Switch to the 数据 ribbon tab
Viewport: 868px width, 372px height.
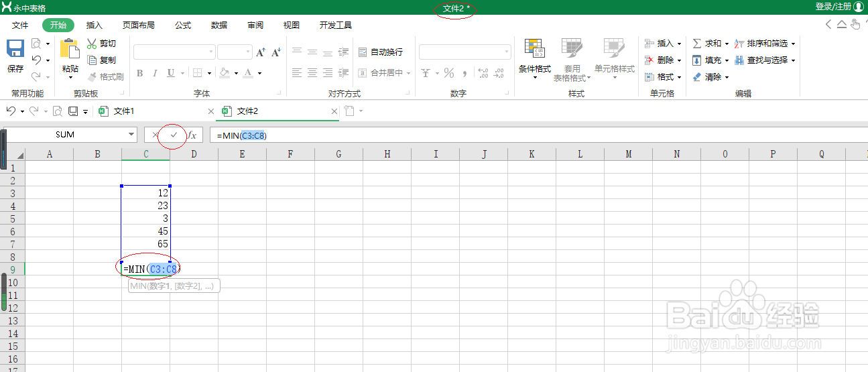pyautogui.click(x=219, y=25)
